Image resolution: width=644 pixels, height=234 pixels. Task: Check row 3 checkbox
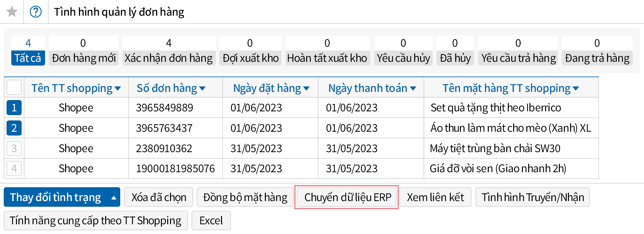pyautogui.click(x=14, y=148)
